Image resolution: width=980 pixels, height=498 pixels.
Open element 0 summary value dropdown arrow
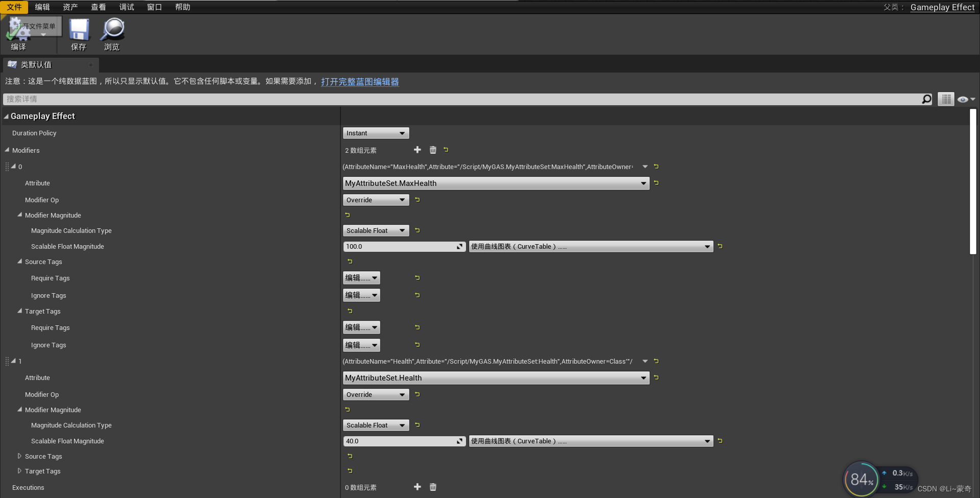point(645,167)
